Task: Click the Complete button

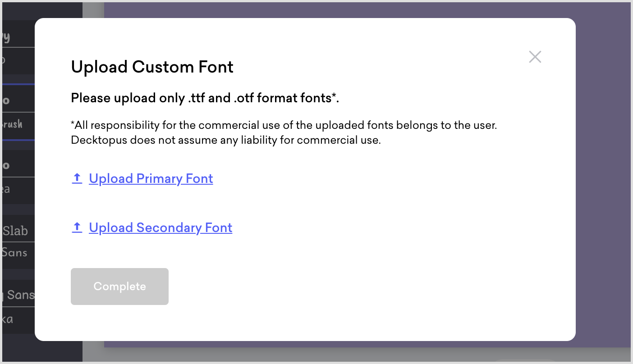Action: 119,287
